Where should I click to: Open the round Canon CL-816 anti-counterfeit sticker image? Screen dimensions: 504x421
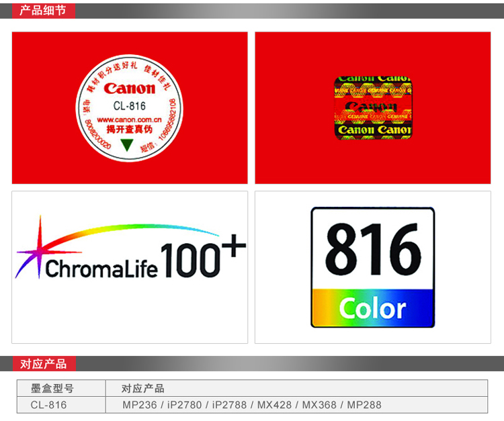pos(130,108)
